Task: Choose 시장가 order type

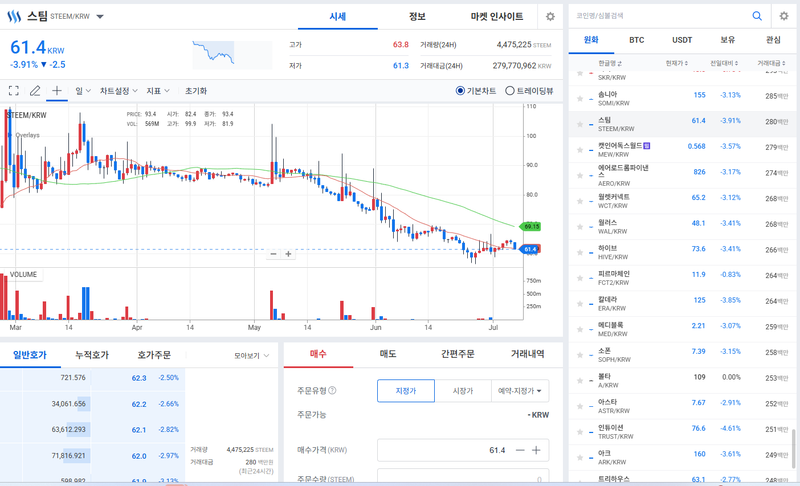Action: coord(463,391)
